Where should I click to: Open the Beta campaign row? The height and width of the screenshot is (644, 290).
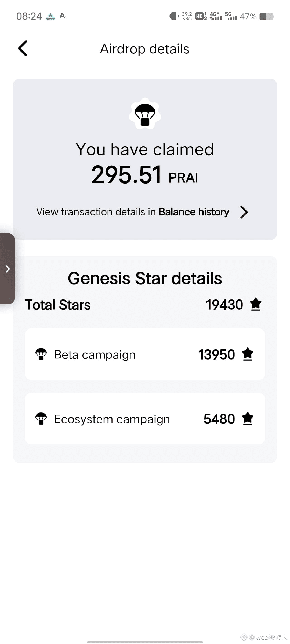click(x=145, y=354)
